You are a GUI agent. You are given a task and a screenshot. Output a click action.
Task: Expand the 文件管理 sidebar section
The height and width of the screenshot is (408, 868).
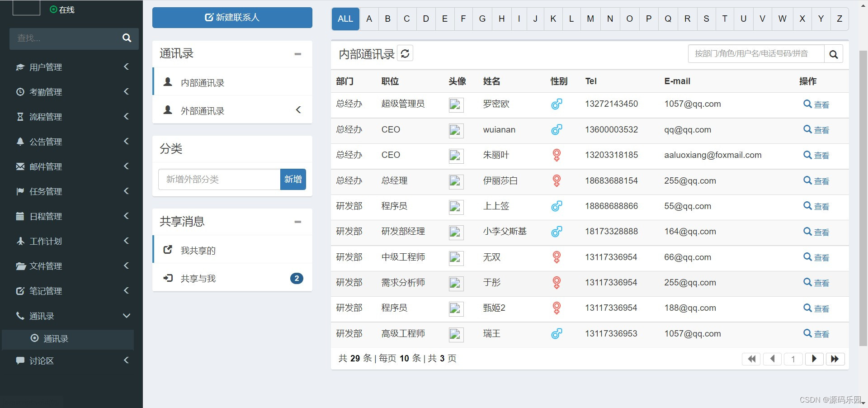(x=126, y=266)
